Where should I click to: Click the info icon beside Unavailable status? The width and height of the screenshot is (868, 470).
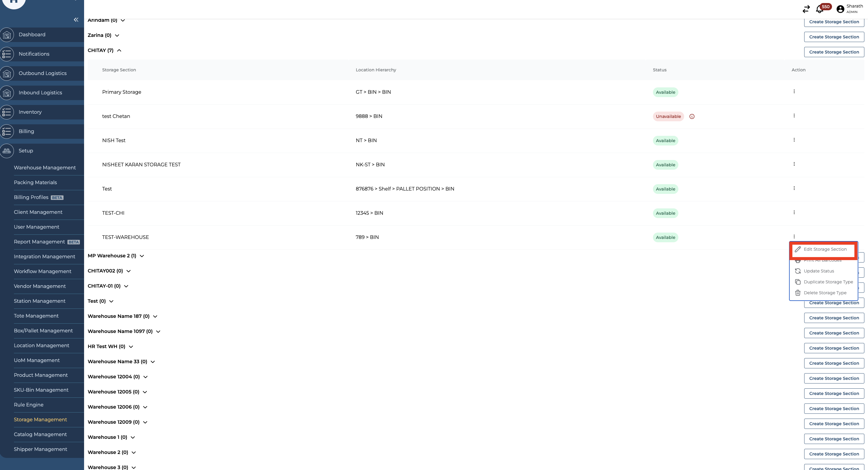pyautogui.click(x=692, y=116)
